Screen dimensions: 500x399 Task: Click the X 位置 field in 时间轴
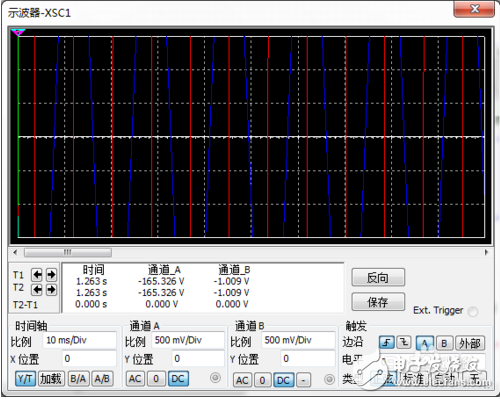click(89, 359)
